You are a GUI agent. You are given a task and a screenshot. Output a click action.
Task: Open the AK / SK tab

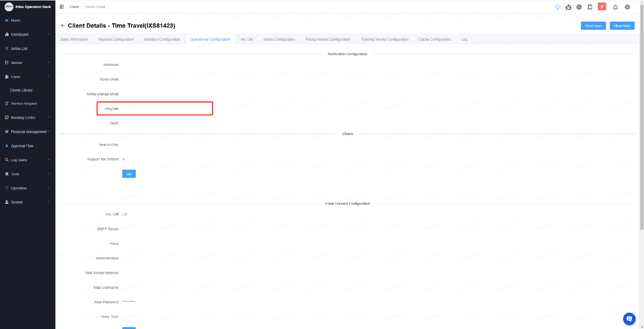pos(246,39)
